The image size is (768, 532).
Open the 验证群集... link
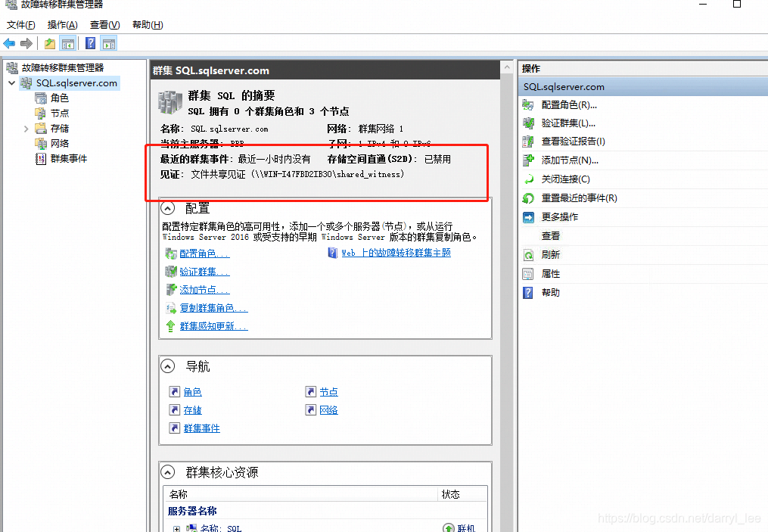[x=204, y=272]
